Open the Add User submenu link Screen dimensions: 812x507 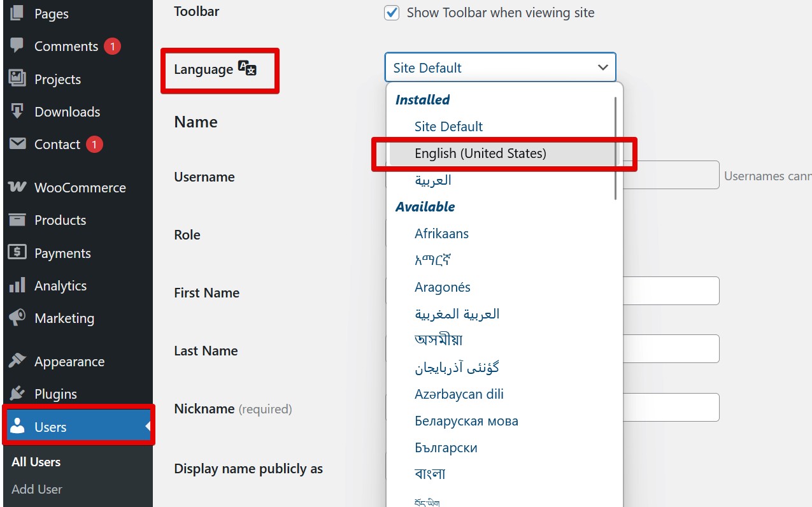point(37,489)
